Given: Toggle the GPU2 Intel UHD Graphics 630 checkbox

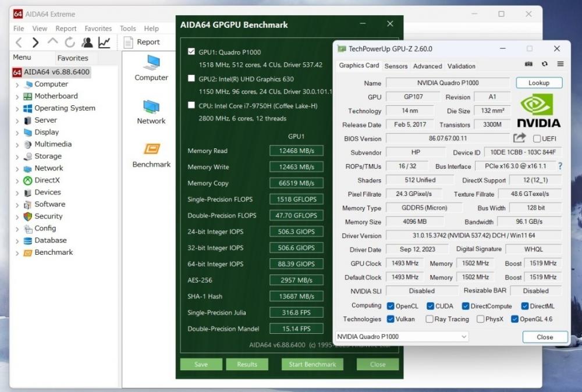Looking at the screenshot, I should [191, 79].
